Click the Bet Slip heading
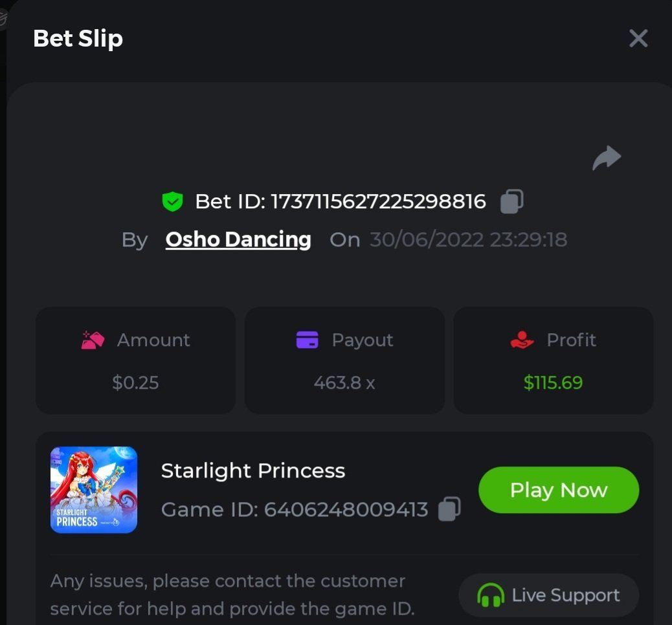 coord(78,39)
